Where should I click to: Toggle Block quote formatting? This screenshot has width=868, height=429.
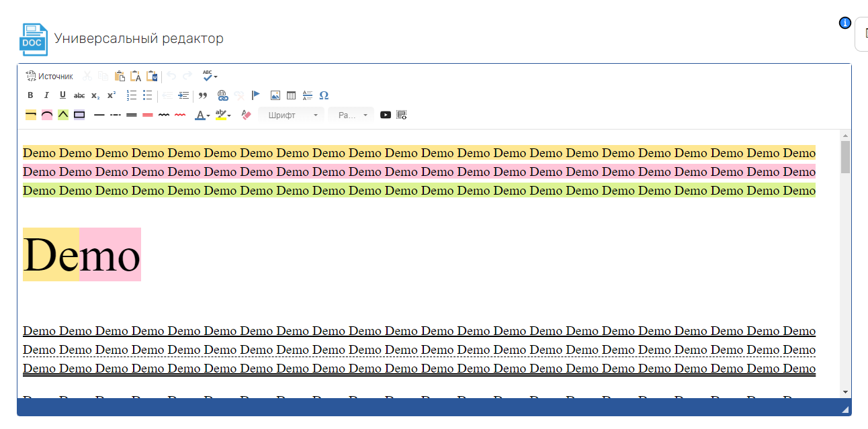[x=203, y=95]
